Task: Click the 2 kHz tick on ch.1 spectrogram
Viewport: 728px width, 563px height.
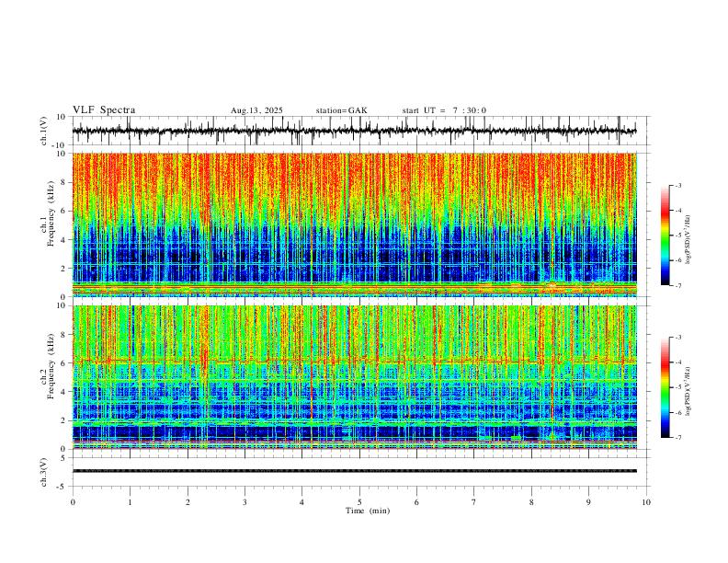Action: (63, 268)
